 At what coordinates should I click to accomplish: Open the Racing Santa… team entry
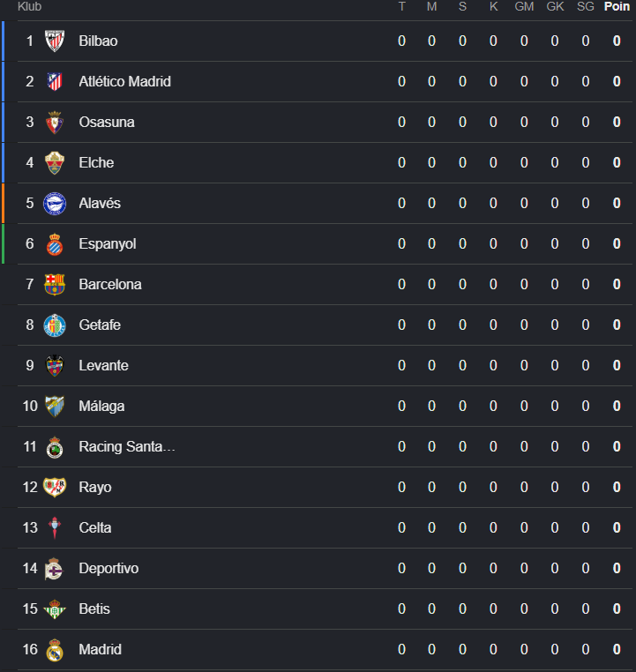127,446
